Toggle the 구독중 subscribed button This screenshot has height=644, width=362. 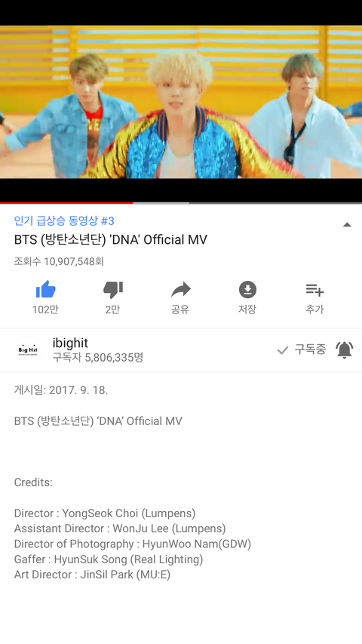(302, 350)
